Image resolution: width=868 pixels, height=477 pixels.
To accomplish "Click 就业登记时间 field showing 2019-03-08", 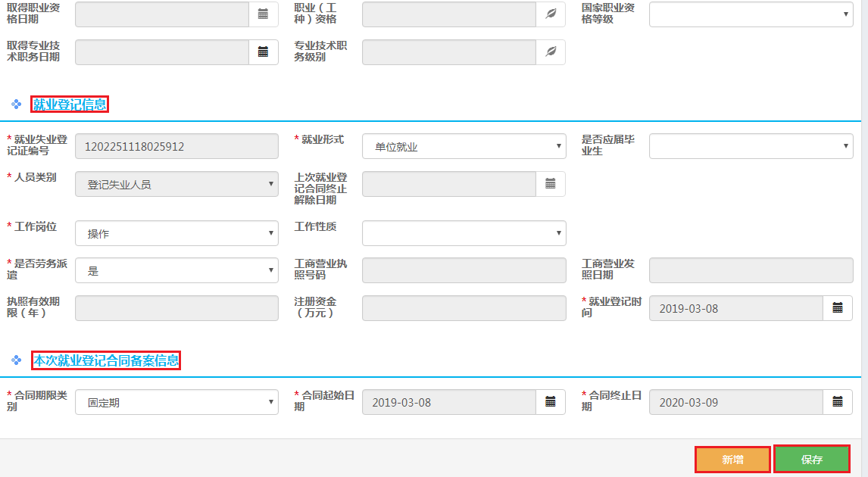I will (736, 308).
